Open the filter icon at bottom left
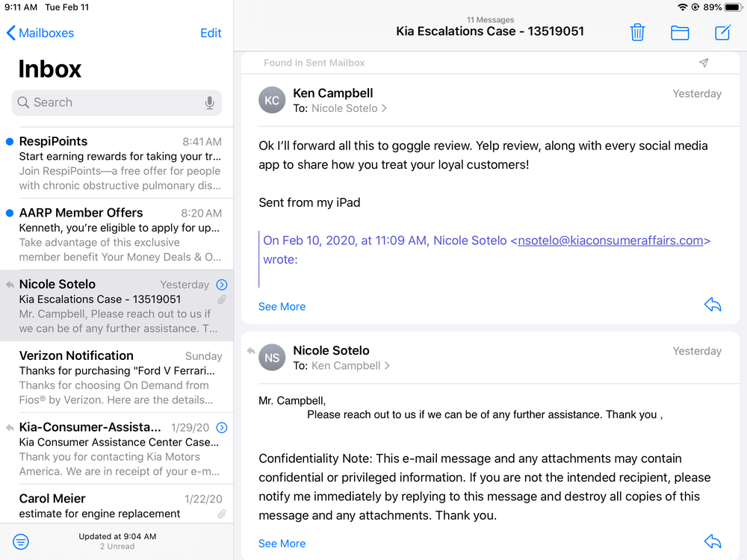 21,541
